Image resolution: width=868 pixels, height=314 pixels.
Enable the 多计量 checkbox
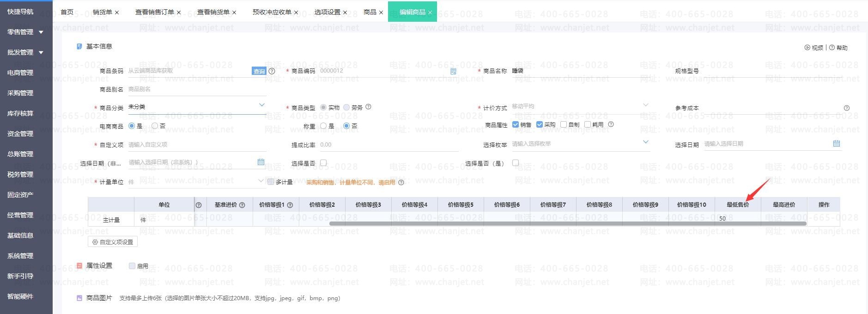click(271, 182)
